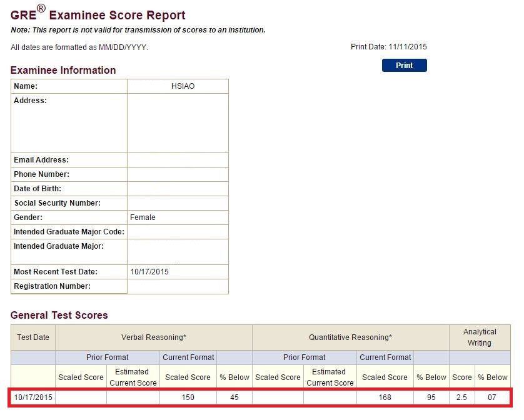Click the note about report not valid
524x420 pixels.
138,30
